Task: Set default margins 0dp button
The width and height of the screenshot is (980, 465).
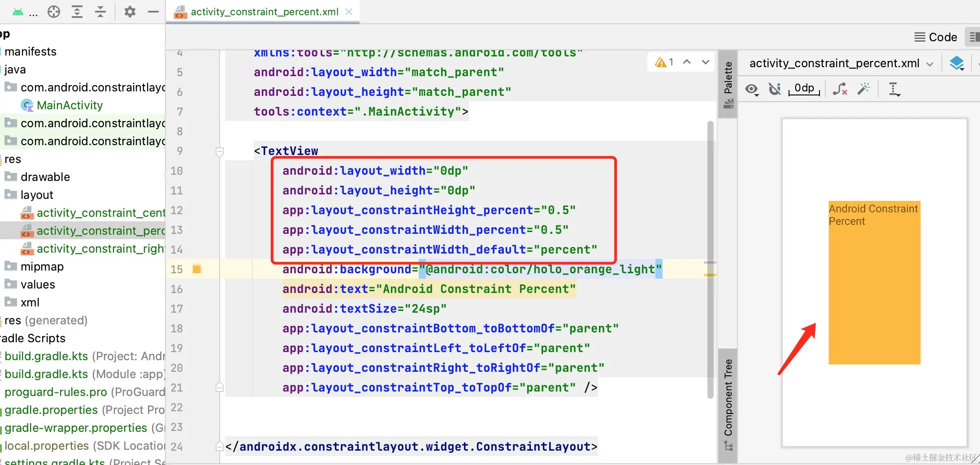Action: (804, 89)
